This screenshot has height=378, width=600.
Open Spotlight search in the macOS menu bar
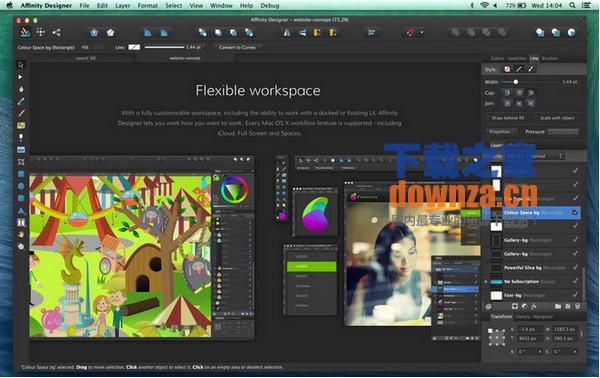click(x=572, y=5)
